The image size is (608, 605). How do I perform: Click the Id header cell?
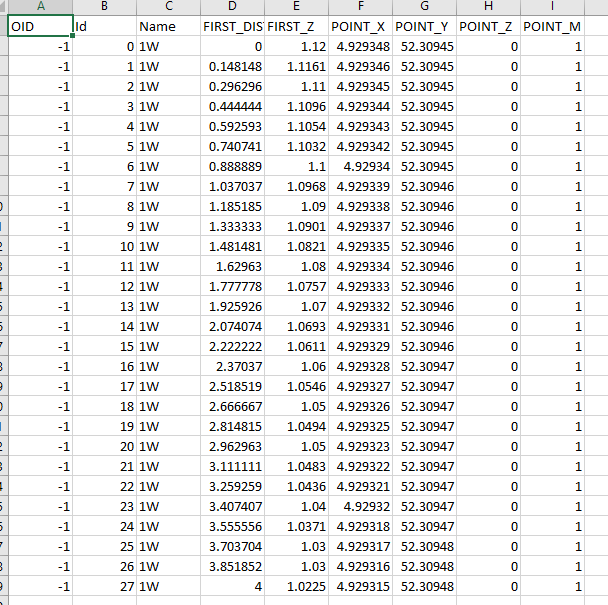click(104, 26)
